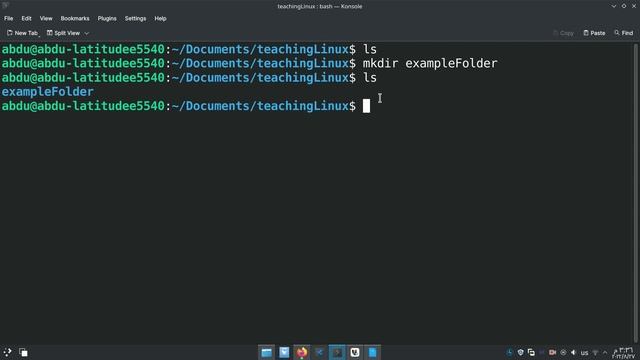
Task: Select the Konsole terminal icon in the taskbar
Action: pyautogui.click(x=337, y=352)
